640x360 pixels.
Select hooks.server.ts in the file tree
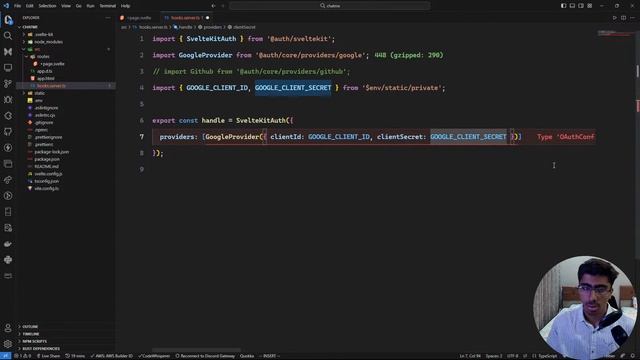(x=51, y=86)
